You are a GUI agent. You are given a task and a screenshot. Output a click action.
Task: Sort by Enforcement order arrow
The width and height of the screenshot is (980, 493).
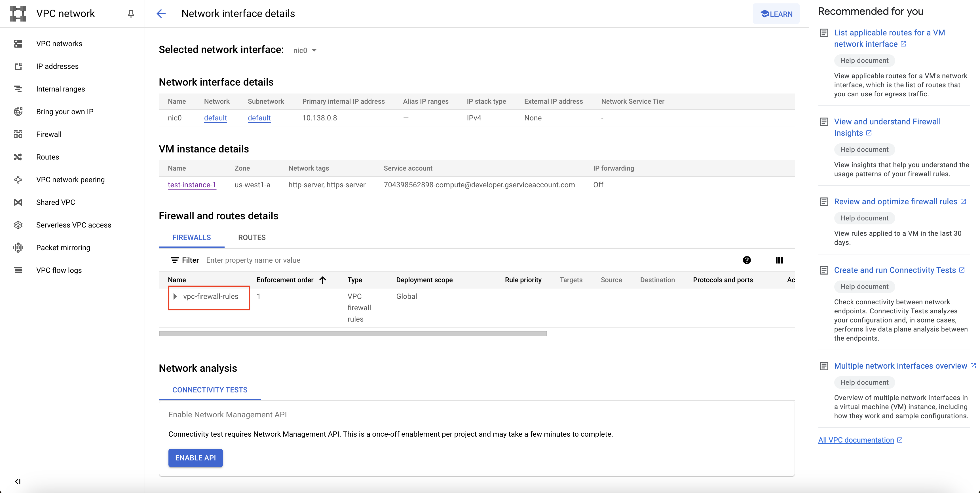point(323,280)
